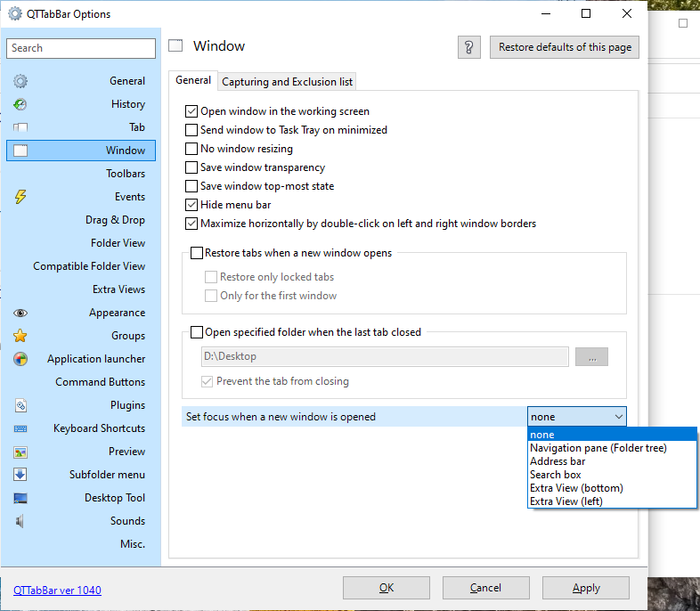Viewport: 700px width, 611px height.
Task: Click the General gear icon in sidebar
Action: [20, 81]
